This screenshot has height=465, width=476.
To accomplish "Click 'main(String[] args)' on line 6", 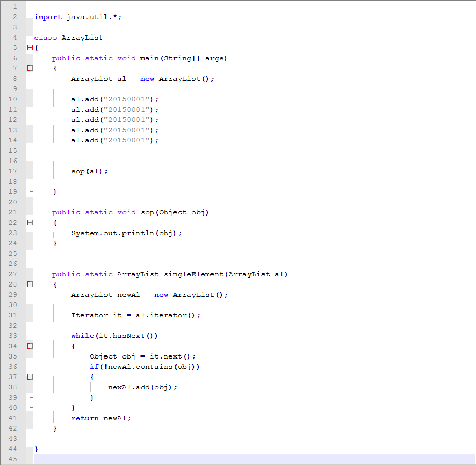I will [183, 58].
